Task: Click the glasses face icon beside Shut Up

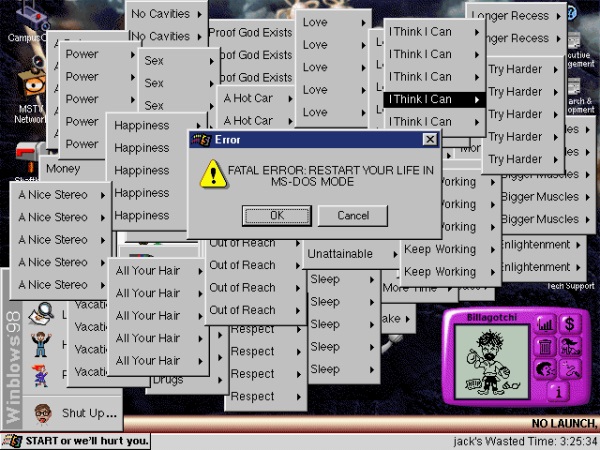Action: [42, 414]
